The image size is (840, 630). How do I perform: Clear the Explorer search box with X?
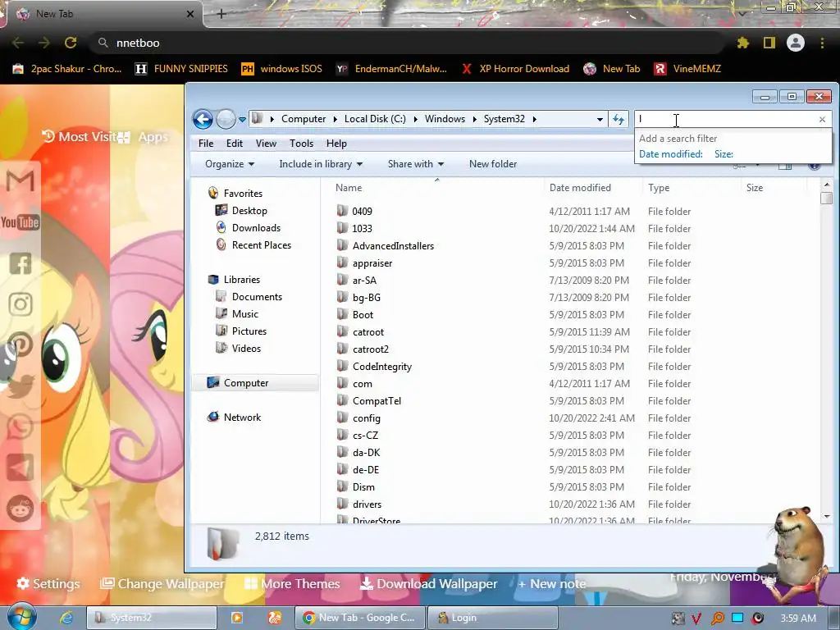pyautogui.click(x=822, y=120)
